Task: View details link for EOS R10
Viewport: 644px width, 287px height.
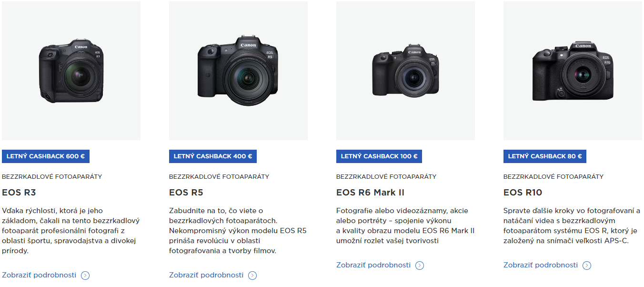Action: (x=541, y=265)
